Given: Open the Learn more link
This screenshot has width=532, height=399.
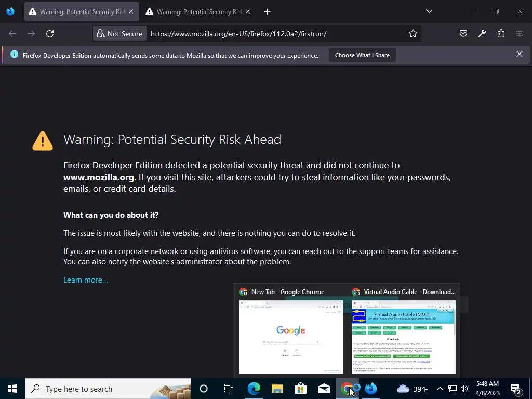Looking at the screenshot, I should pos(86,280).
